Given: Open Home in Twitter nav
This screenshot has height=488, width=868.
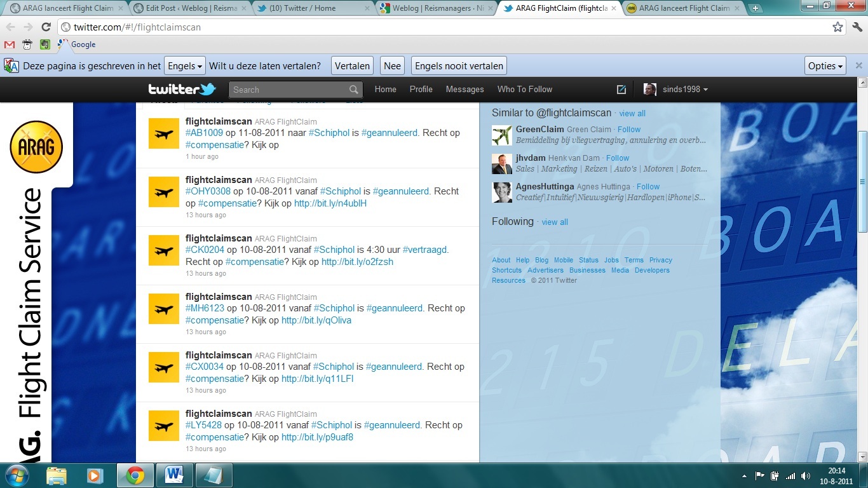Looking at the screenshot, I should 385,90.
